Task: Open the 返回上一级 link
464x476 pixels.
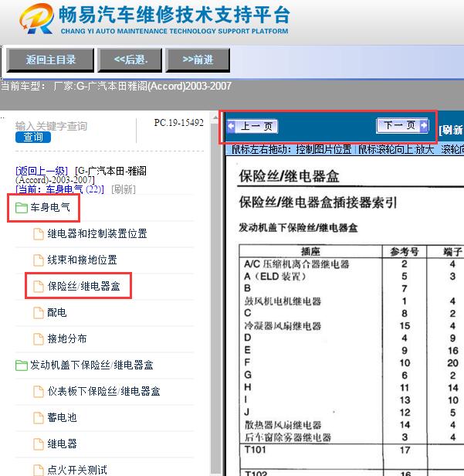Action: click(42, 171)
